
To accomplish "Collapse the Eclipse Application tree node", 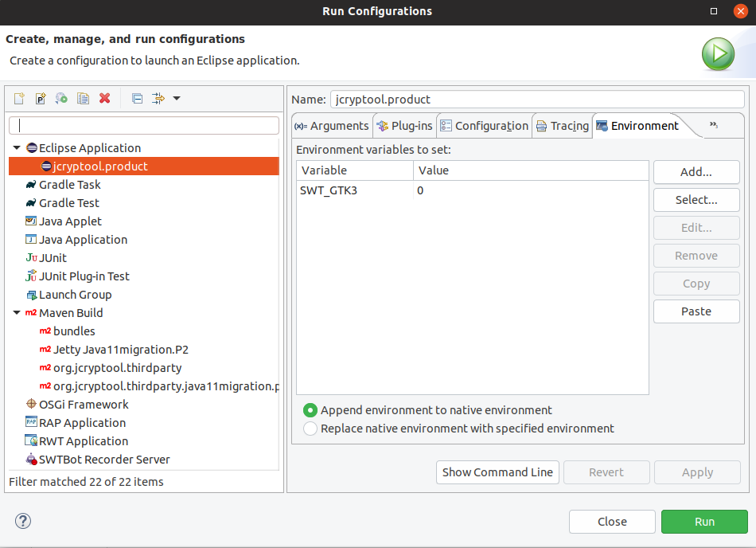I will coord(17,147).
